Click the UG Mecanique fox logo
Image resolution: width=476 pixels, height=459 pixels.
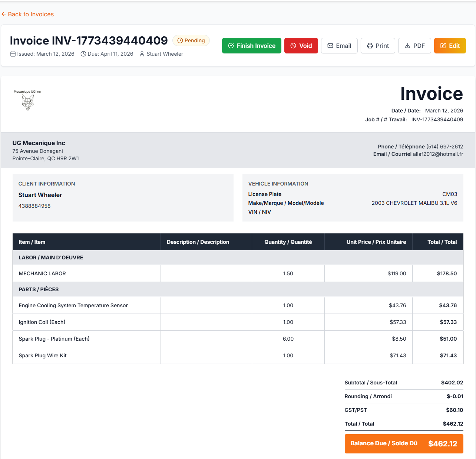click(x=27, y=100)
